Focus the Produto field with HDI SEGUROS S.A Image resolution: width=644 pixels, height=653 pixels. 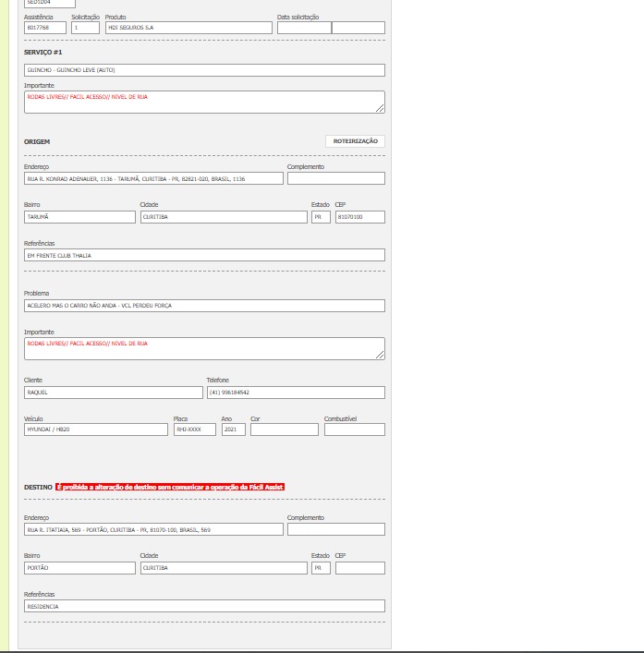[x=188, y=28]
